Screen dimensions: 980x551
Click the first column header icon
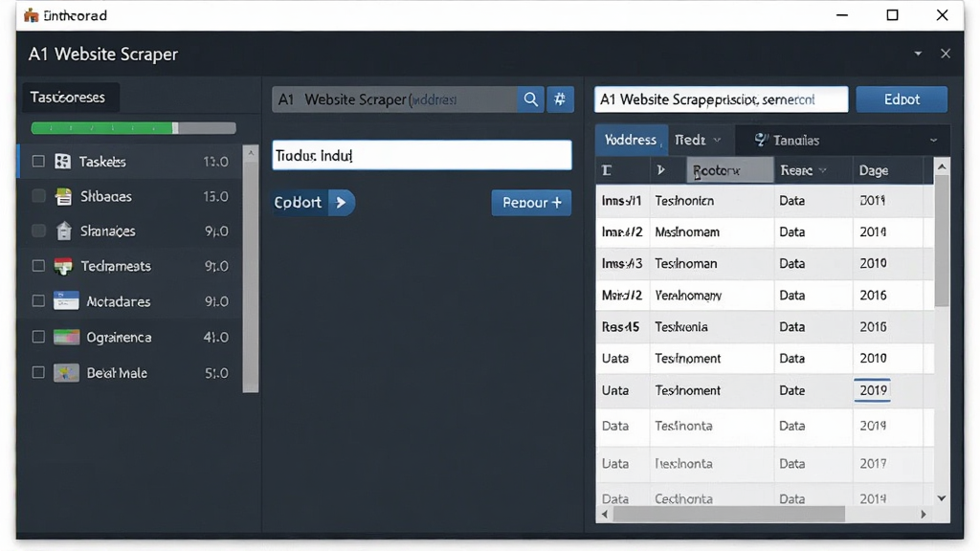pyautogui.click(x=606, y=170)
